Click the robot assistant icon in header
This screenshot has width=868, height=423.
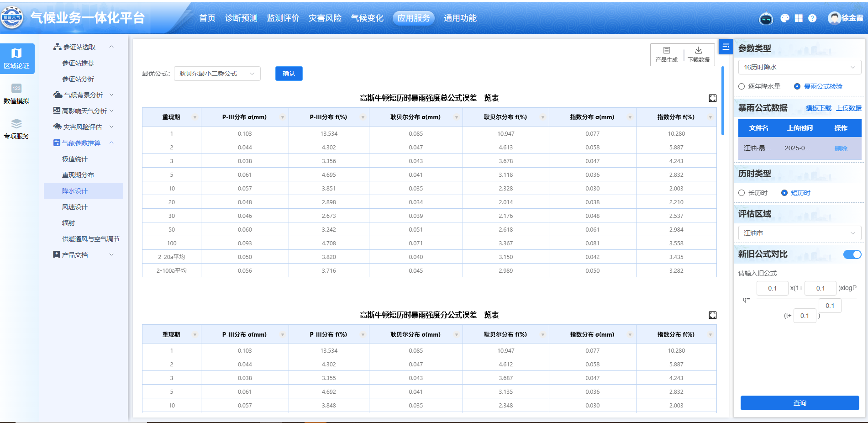click(x=766, y=18)
